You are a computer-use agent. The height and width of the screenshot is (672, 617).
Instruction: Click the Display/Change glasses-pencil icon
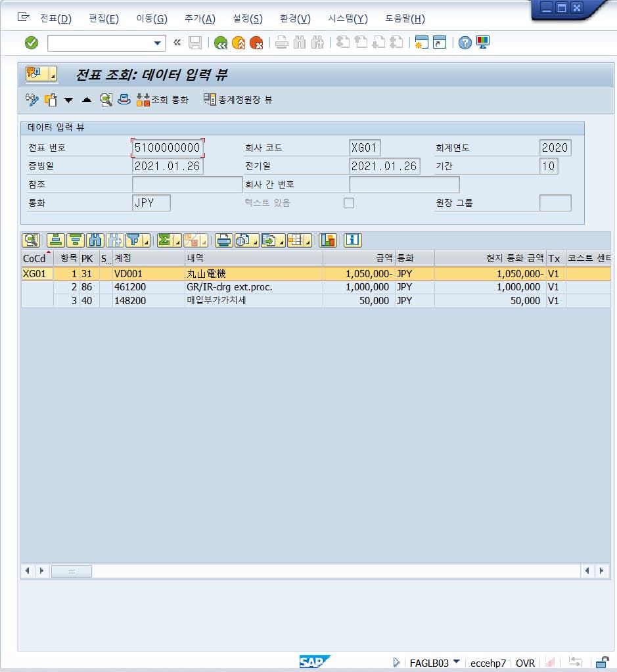point(32,99)
